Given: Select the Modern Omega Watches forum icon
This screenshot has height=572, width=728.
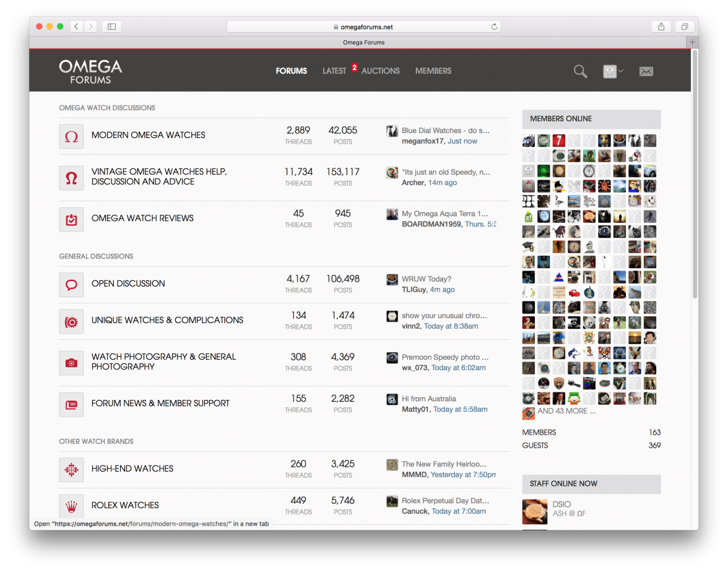Looking at the screenshot, I should coord(71,136).
